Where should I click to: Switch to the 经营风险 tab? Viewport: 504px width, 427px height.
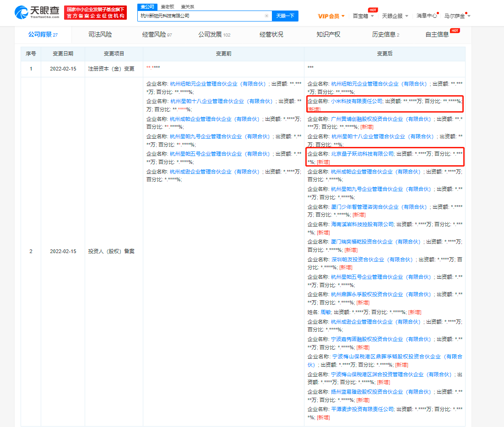(x=157, y=35)
